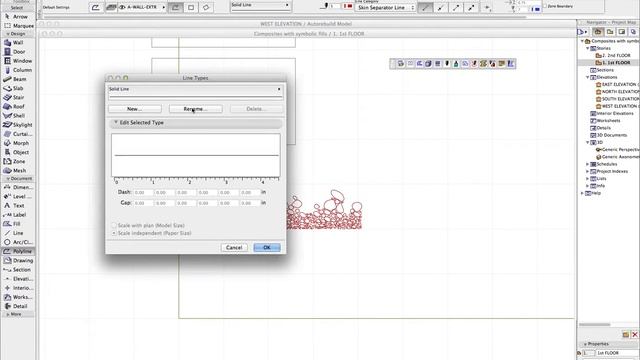Collapse the Elevations tree node

588,77
